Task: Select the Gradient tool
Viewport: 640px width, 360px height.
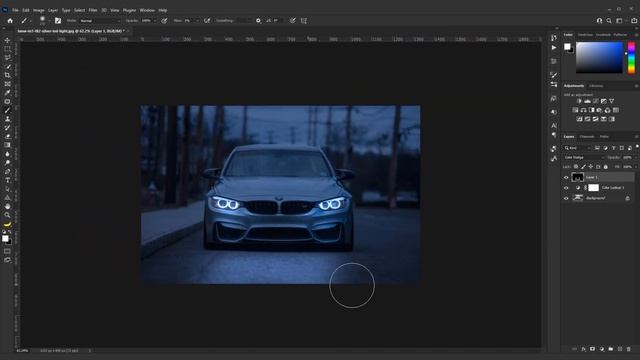Action: tap(7, 145)
